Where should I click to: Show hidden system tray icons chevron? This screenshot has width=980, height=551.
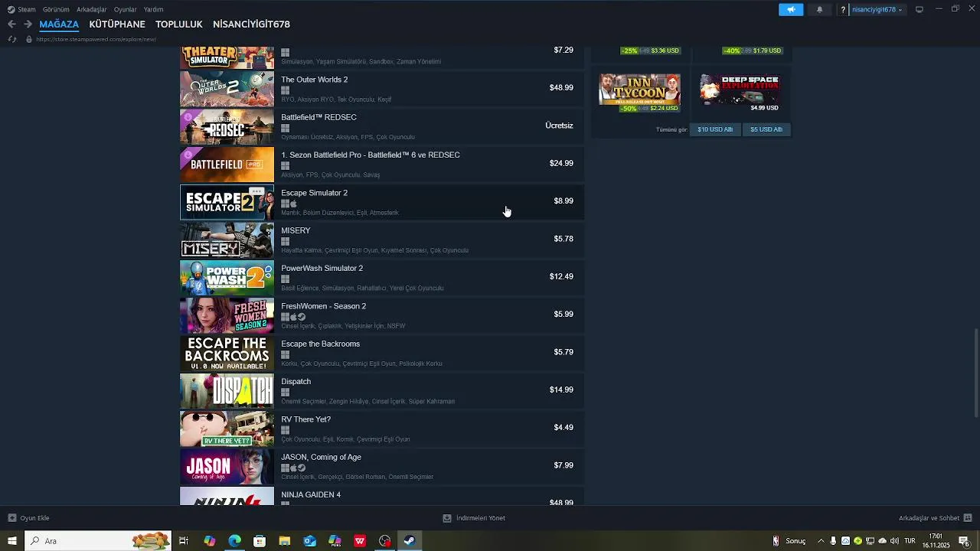point(821,541)
